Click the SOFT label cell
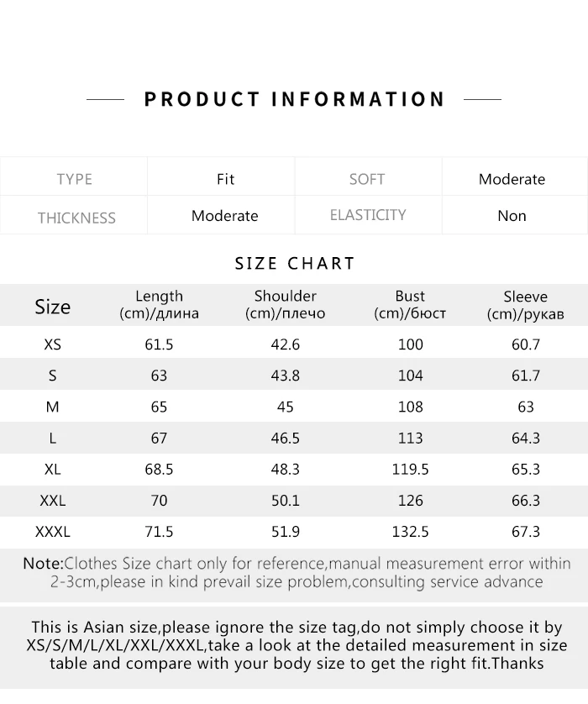This screenshot has height=704, width=588. click(367, 179)
